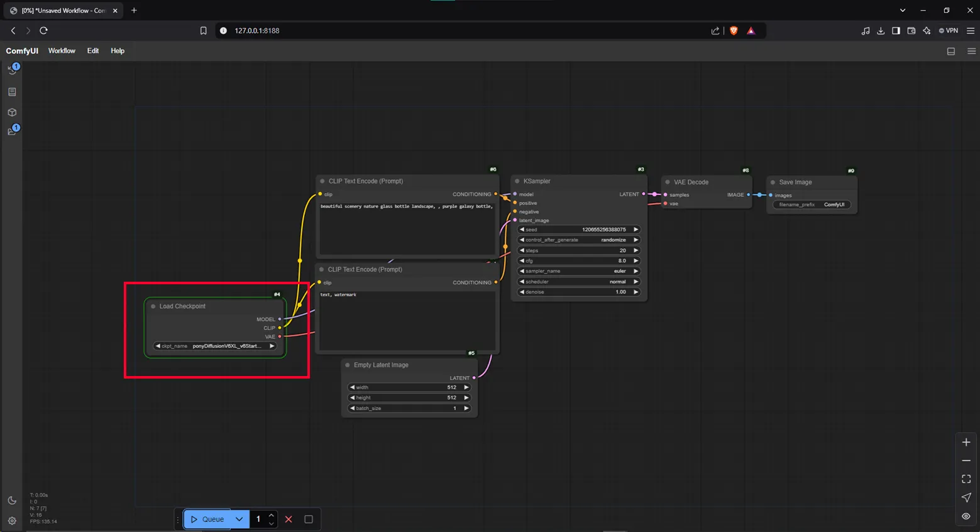The height and width of the screenshot is (532, 980).
Task: Click the zoom in plus button
Action: click(x=966, y=443)
